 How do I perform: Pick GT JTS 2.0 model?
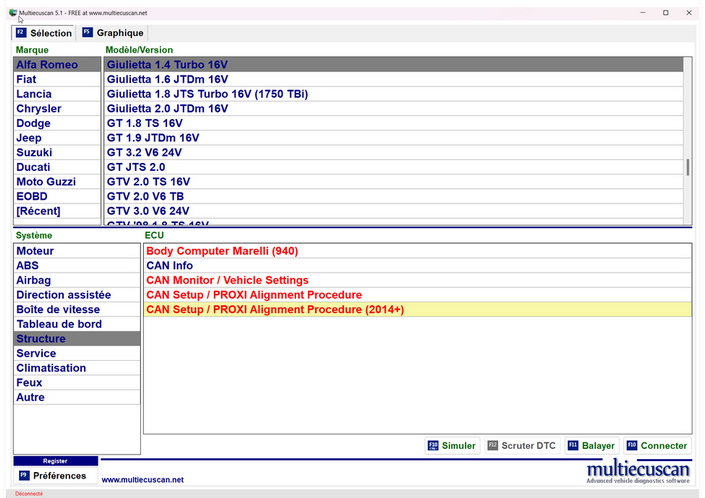[394, 167]
